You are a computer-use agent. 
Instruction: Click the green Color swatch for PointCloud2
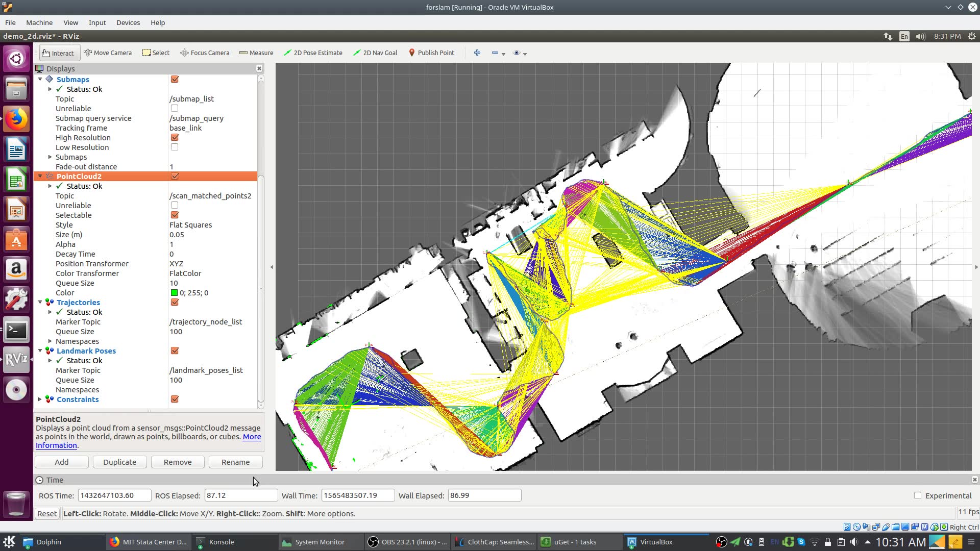click(174, 292)
